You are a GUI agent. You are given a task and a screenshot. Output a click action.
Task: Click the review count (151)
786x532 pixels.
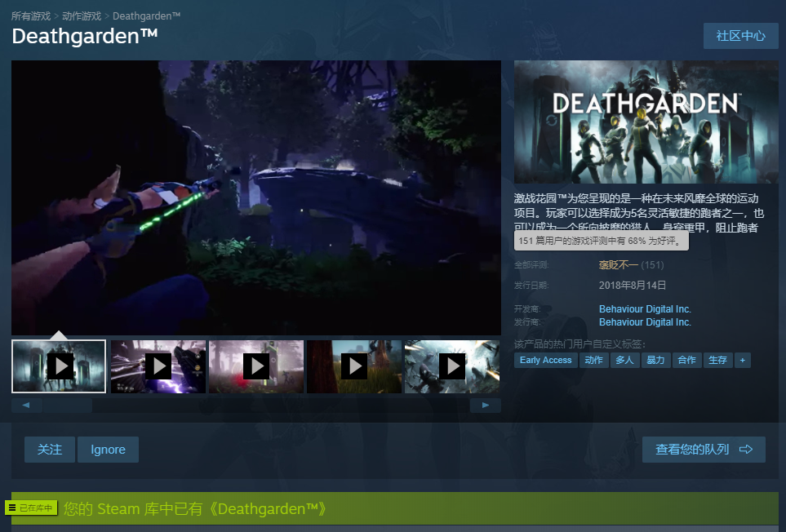click(x=652, y=265)
